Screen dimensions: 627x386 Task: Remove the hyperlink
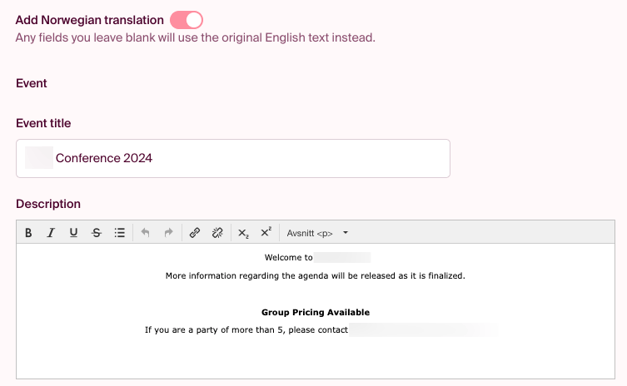tap(218, 232)
